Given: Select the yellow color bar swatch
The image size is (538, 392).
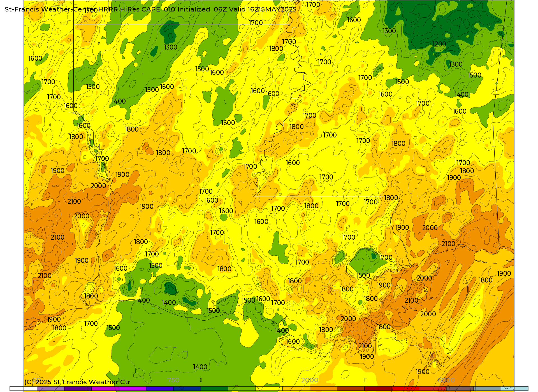Looking at the screenshot, I should (269, 389).
